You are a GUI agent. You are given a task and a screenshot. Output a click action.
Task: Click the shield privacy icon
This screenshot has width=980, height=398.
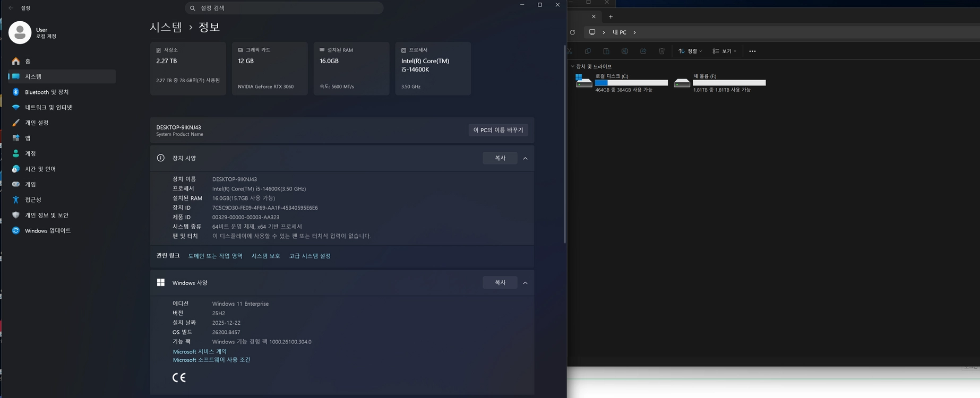[x=16, y=215]
